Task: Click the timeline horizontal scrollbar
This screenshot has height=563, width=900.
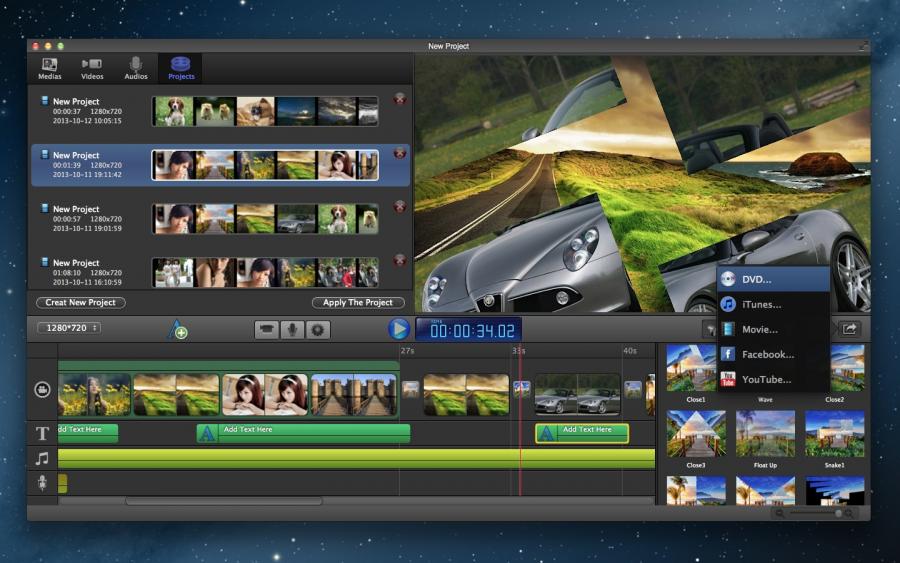Action: point(224,501)
